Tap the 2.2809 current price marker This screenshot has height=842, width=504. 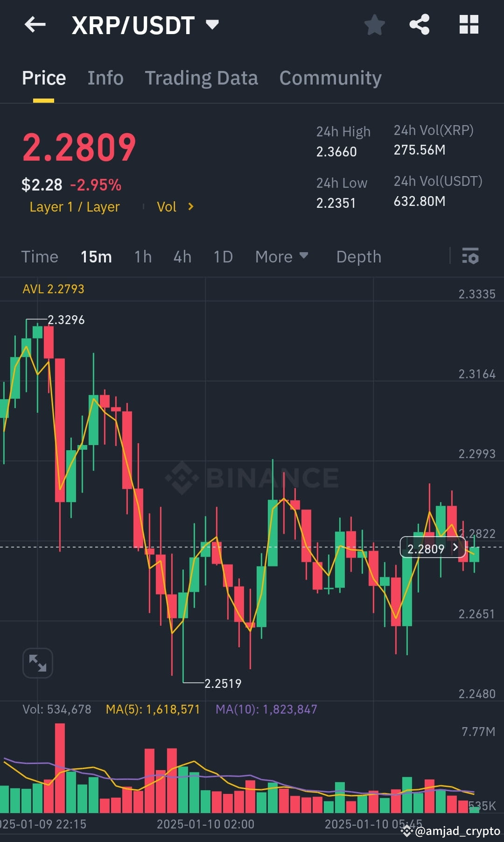coord(433,547)
